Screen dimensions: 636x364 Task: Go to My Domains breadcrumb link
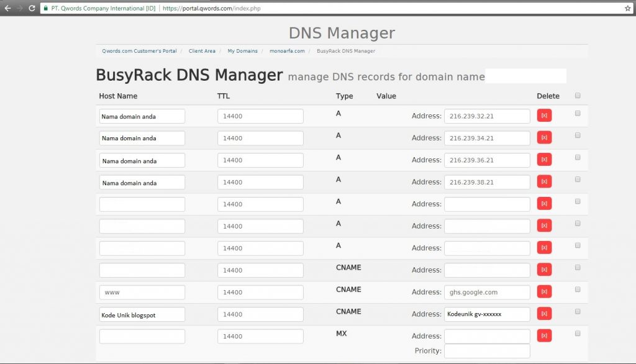(x=242, y=51)
